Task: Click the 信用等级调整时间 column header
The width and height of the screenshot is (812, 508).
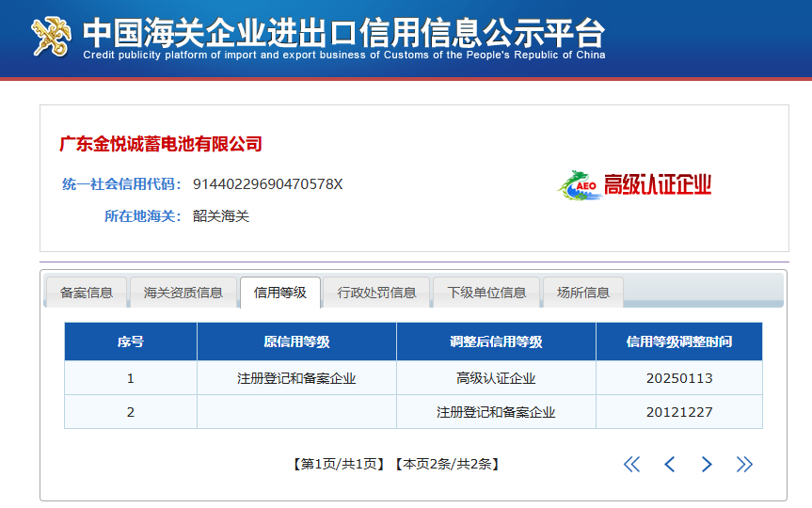Action: (679, 341)
